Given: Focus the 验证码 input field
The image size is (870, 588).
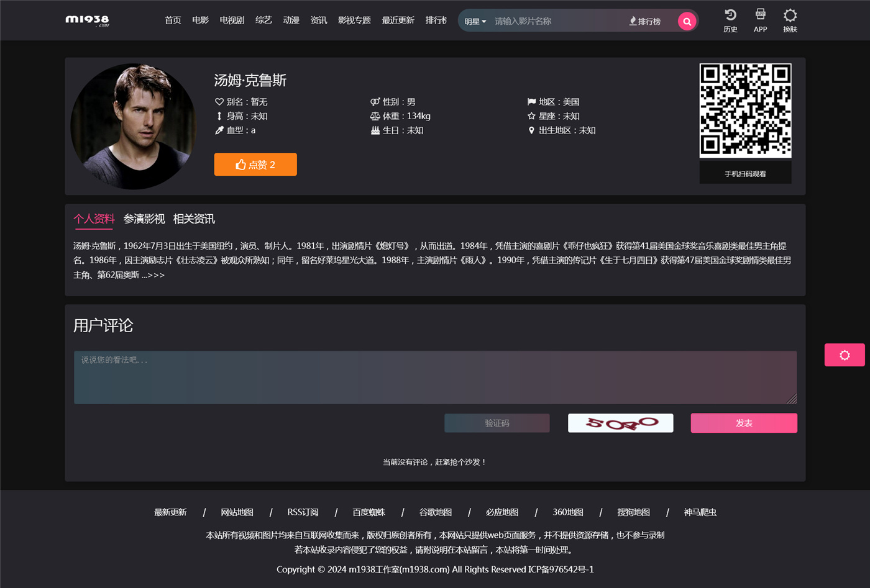Looking at the screenshot, I should tap(497, 423).
